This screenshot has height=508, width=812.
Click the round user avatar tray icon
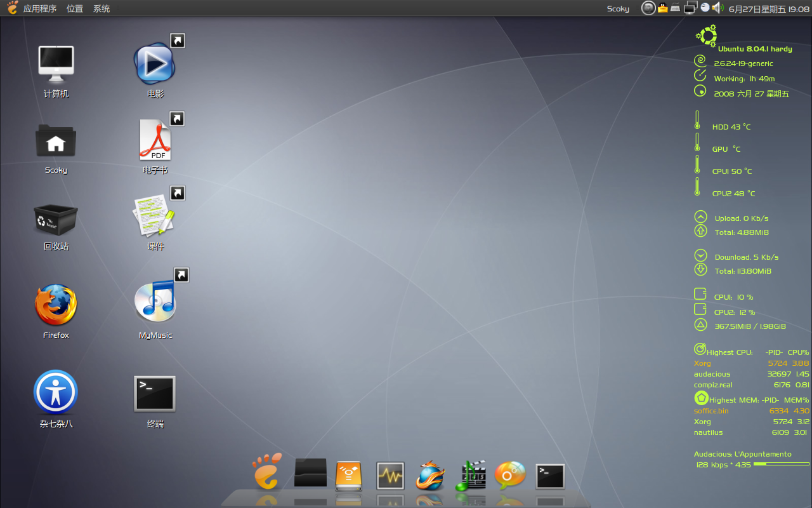648,8
